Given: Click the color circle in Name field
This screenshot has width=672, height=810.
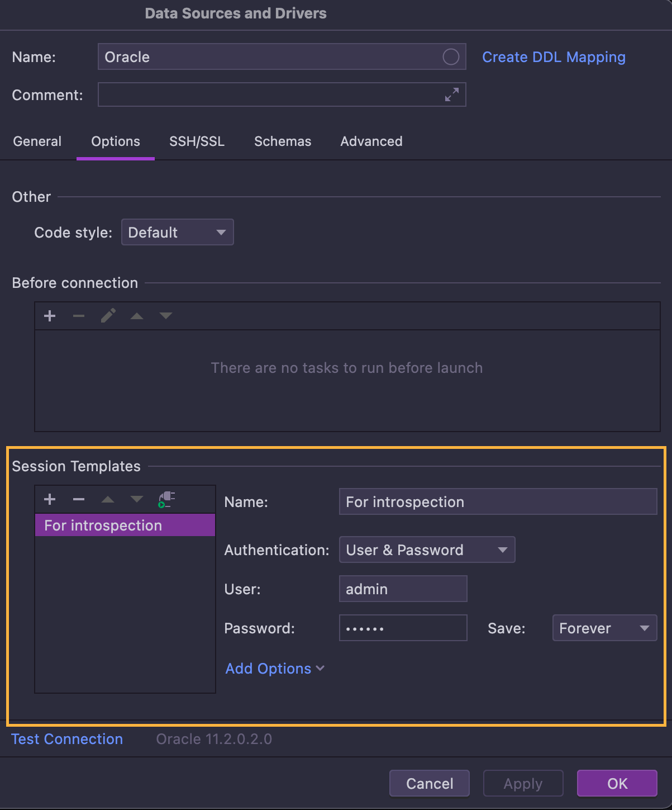Looking at the screenshot, I should coord(451,57).
